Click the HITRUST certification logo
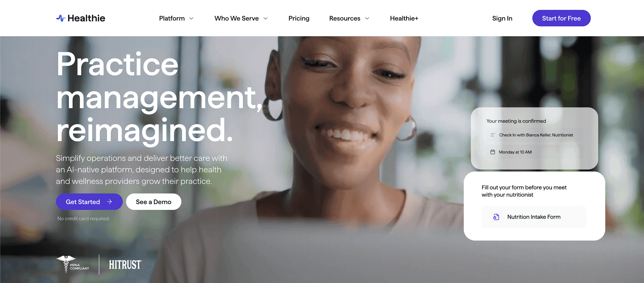The height and width of the screenshot is (283, 644). pyautogui.click(x=125, y=265)
